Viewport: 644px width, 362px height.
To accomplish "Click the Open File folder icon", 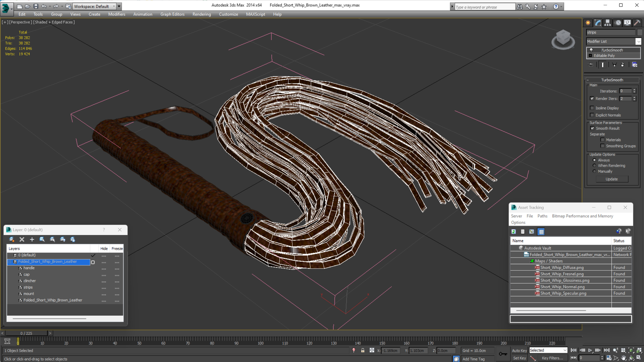I will (28, 6).
